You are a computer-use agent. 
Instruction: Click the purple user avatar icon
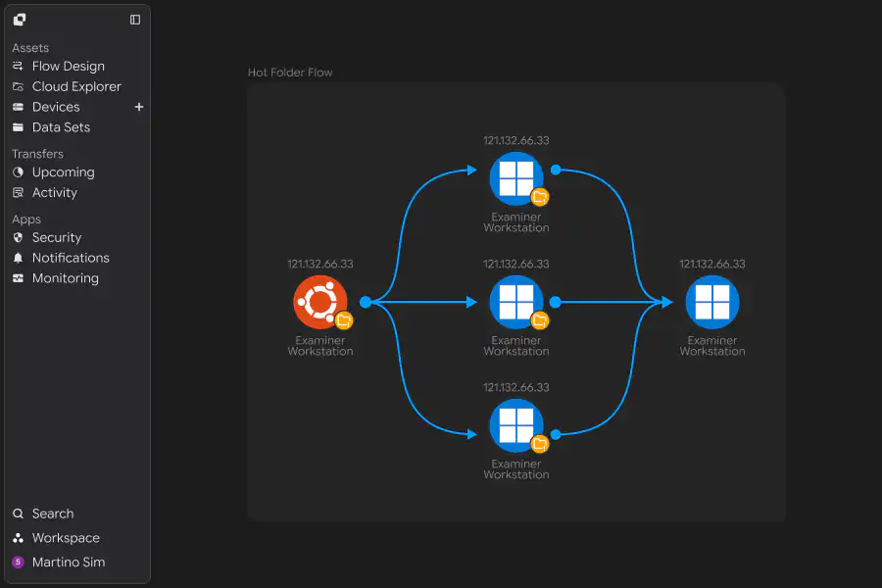click(x=18, y=563)
